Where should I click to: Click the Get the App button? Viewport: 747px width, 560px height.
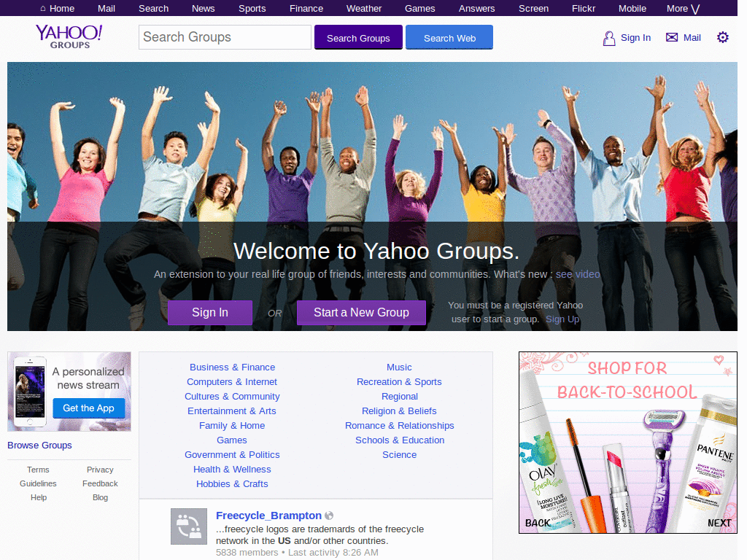coord(88,408)
